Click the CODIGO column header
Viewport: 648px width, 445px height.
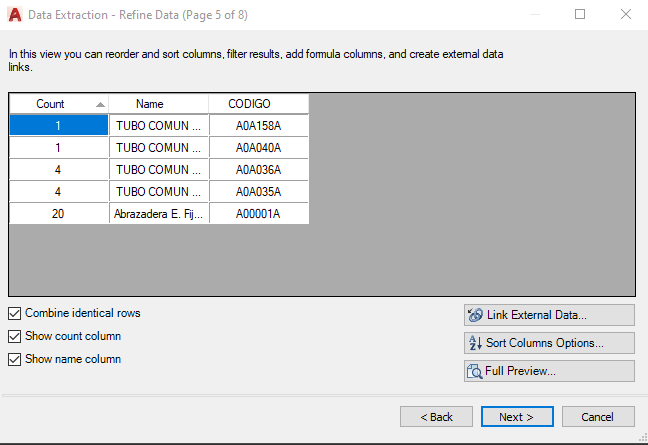tap(259, 104)
